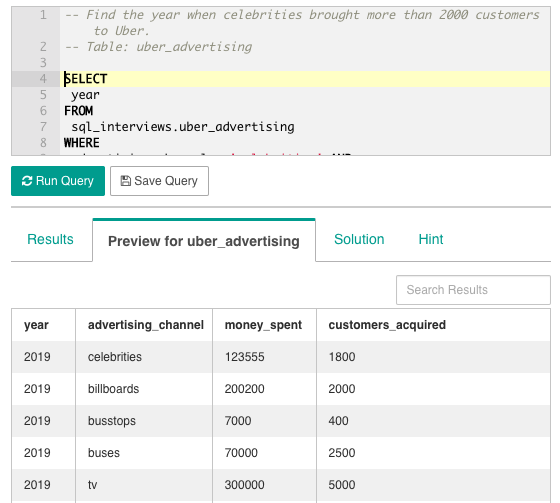Click the Run Query button
The width and height of the screenshot is (560, 503).
tap(58, 181)
